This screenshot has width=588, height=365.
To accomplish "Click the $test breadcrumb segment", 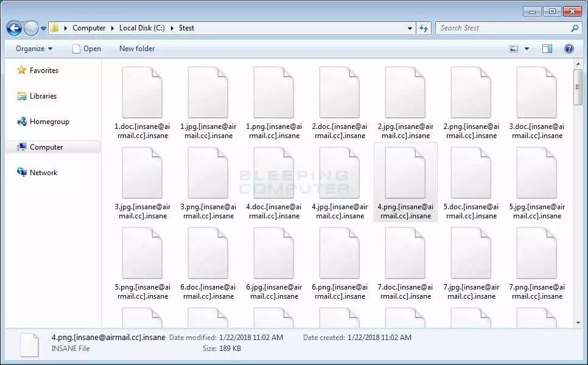I will tap(186, 28).
